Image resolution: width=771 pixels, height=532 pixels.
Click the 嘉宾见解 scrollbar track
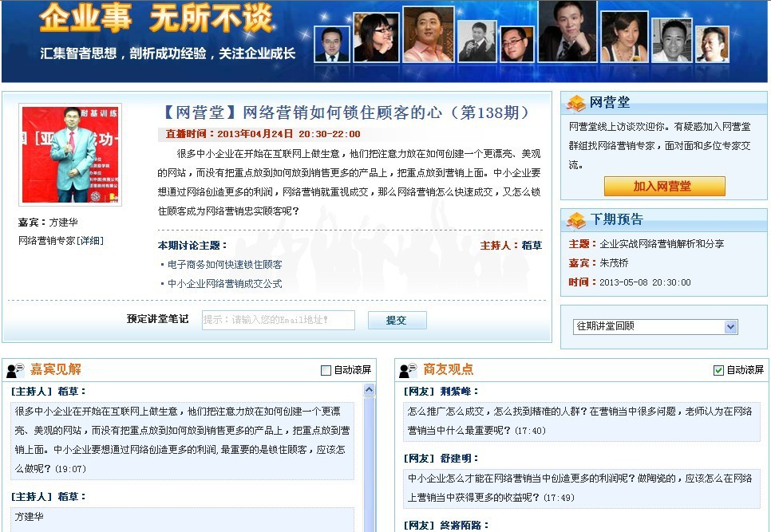369,463
